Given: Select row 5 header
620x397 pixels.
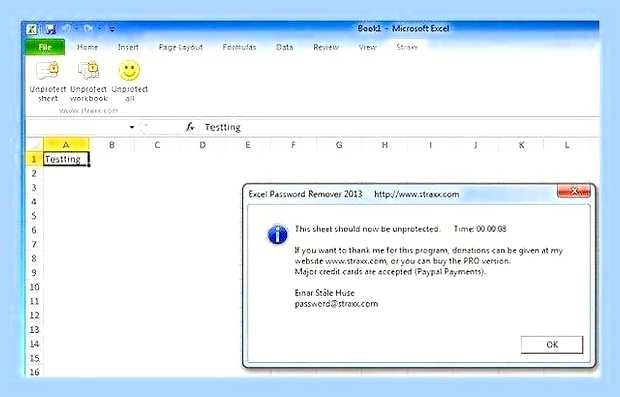Looking at the screenshot, I should (34, 216).
